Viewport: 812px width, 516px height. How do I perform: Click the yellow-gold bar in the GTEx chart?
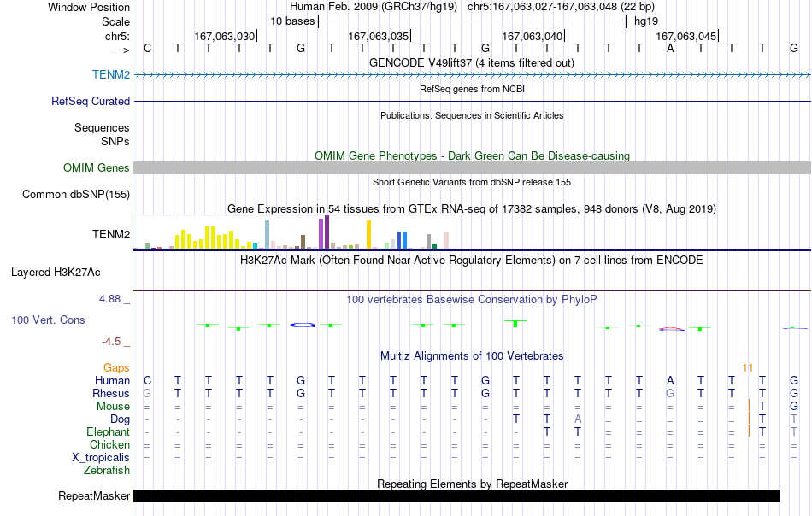368,235
